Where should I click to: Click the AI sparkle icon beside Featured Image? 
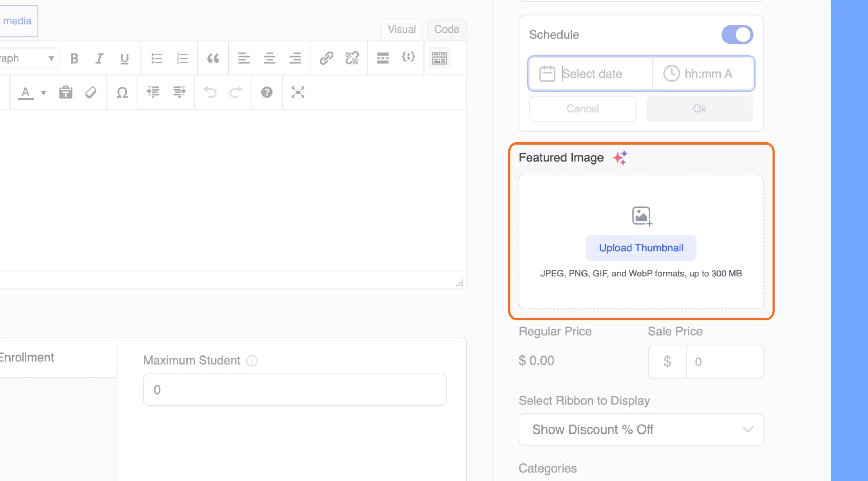pos(620,158)
